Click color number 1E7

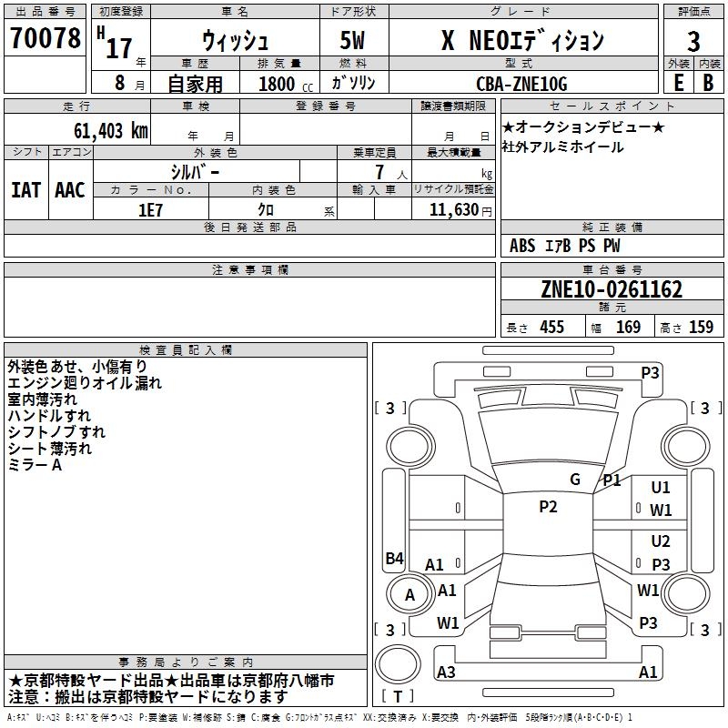pos(150,210)
